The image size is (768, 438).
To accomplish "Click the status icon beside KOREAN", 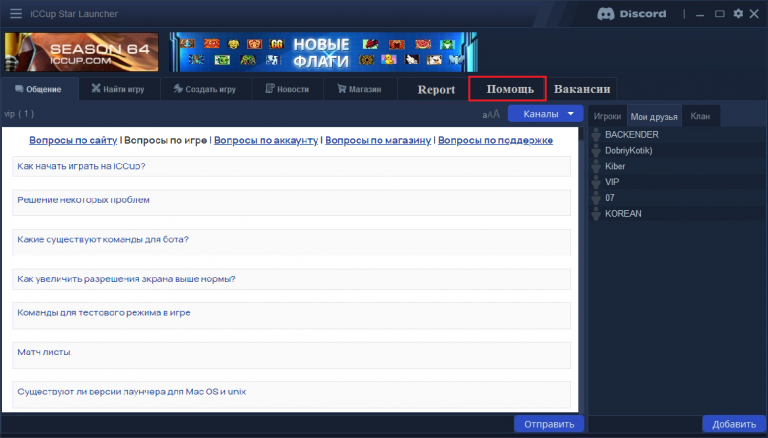I will [596, 214].
